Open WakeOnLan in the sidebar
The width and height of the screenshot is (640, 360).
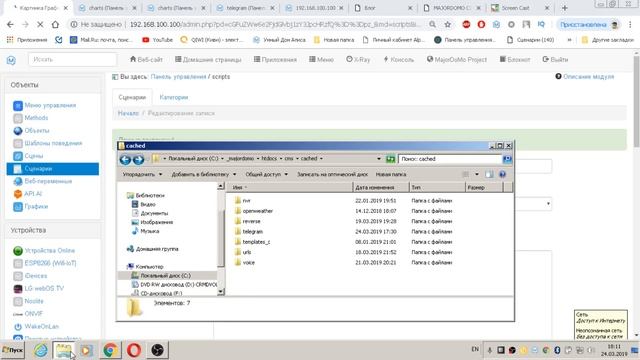pos(42,327)
